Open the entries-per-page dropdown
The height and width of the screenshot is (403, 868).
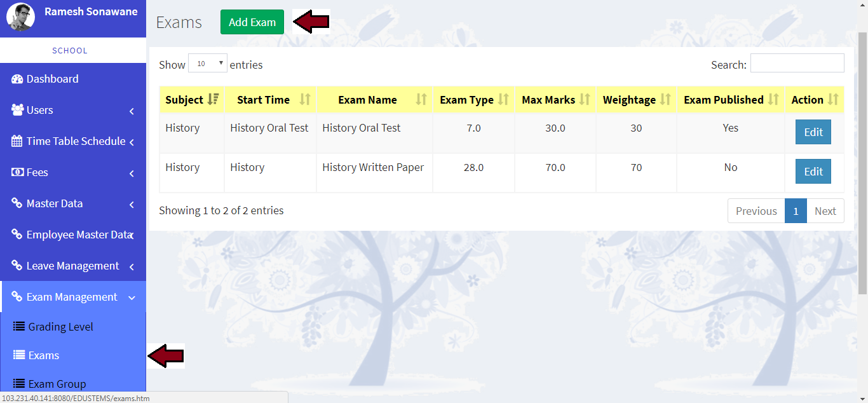(208, 64)
